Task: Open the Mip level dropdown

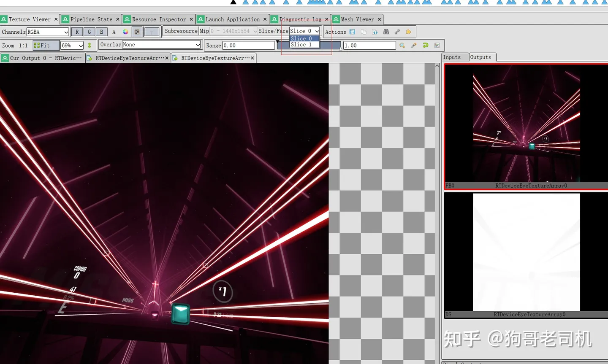Action: tap(233, 31)
